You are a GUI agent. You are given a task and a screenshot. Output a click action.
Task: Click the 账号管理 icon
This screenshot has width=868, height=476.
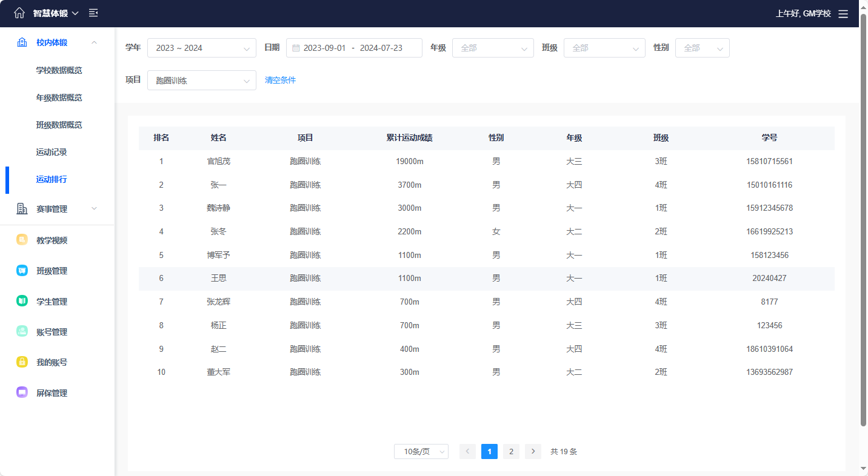22,332
